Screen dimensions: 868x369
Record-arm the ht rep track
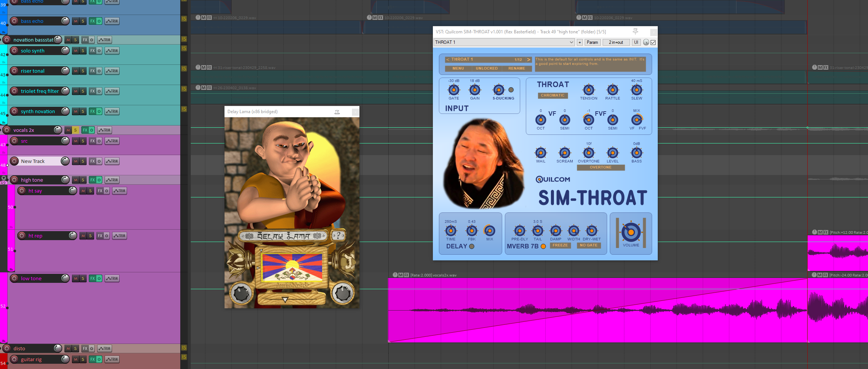click(22, 236)
